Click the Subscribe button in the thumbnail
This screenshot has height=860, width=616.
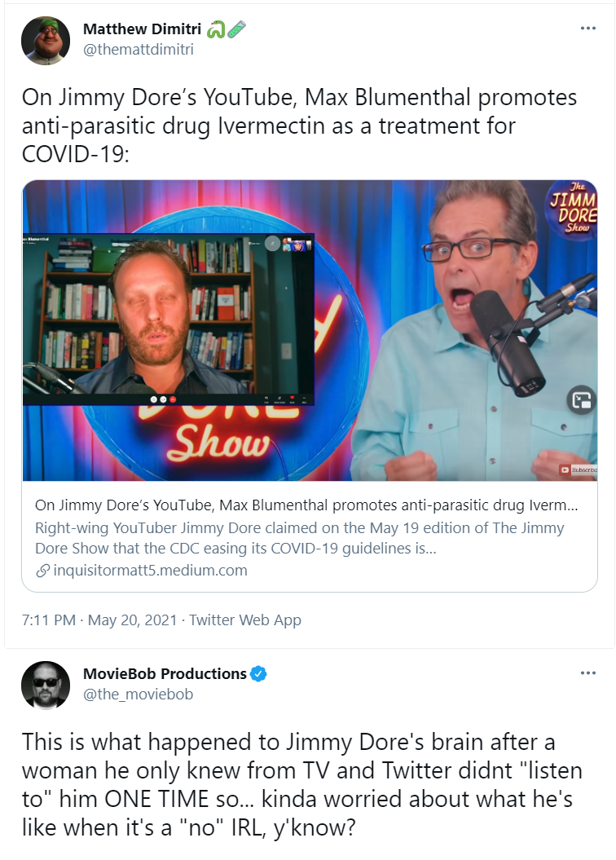point(579,470)
